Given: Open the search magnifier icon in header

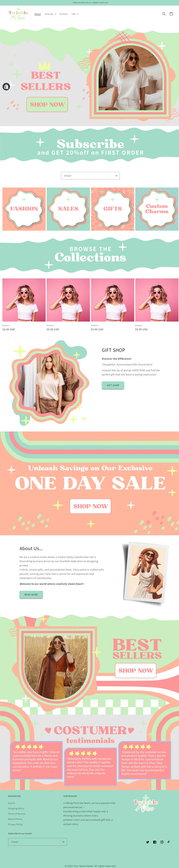Looking at the screenshot, I should pos(164,14).
